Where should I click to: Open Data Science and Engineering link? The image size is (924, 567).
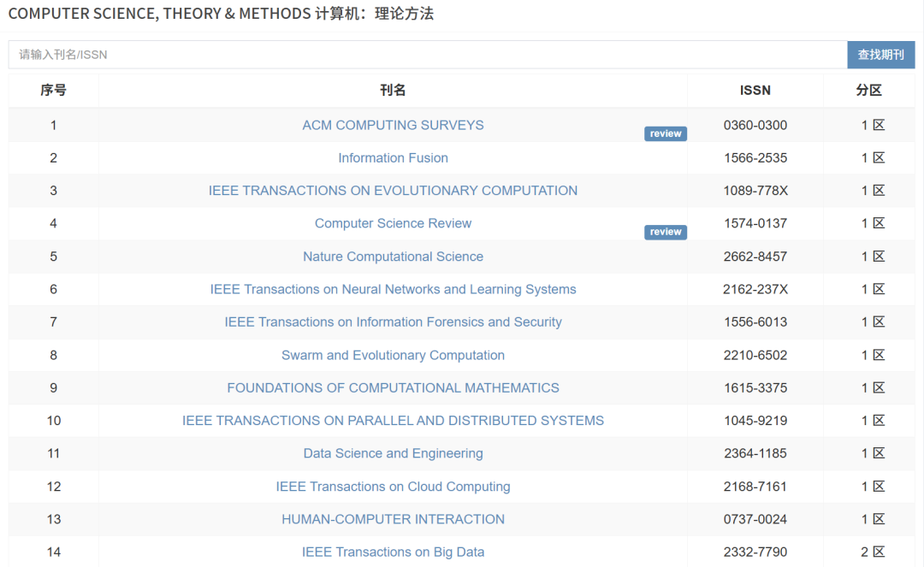393,453
